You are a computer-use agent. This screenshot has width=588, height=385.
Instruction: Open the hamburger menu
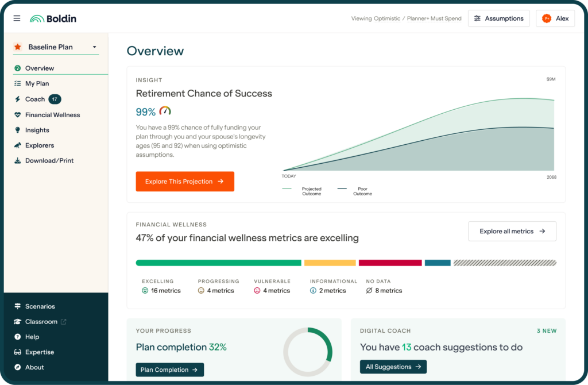pos(17,18)
